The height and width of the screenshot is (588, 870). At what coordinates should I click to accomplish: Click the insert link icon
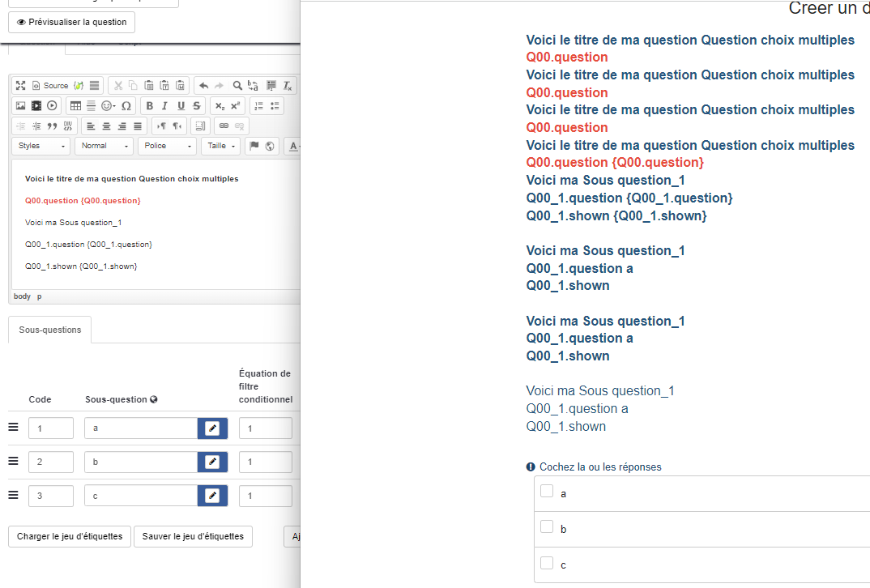224,126
